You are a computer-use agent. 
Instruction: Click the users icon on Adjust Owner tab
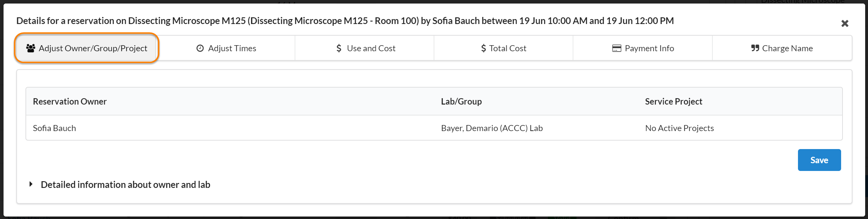click(31, 48)
